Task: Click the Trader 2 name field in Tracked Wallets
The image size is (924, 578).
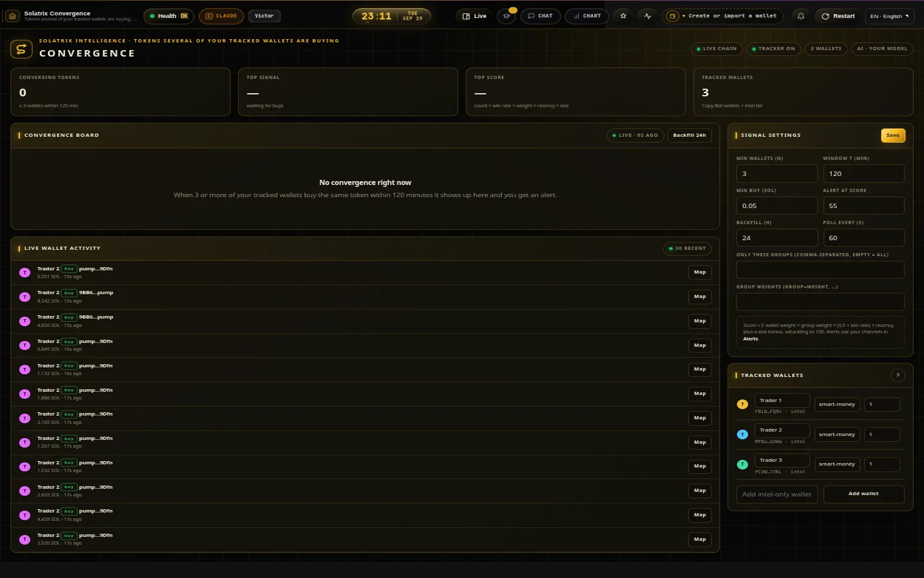Action: (x=782, y=430)
